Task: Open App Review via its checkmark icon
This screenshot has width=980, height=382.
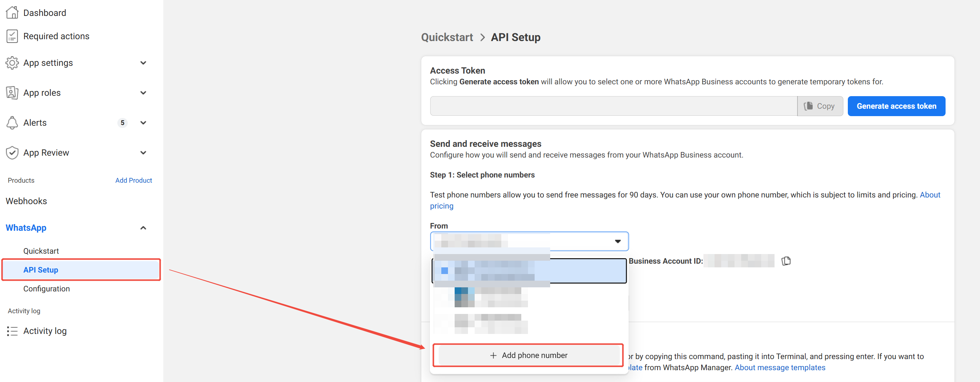Action: click(12, 152)
